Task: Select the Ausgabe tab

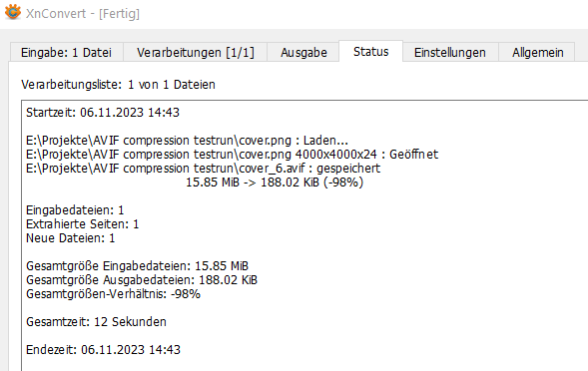Action: [x=303, y=52]
